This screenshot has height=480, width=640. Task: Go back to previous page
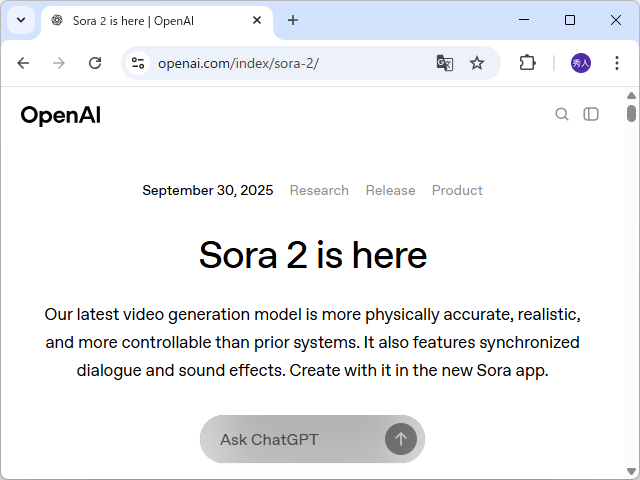point(23,63)
